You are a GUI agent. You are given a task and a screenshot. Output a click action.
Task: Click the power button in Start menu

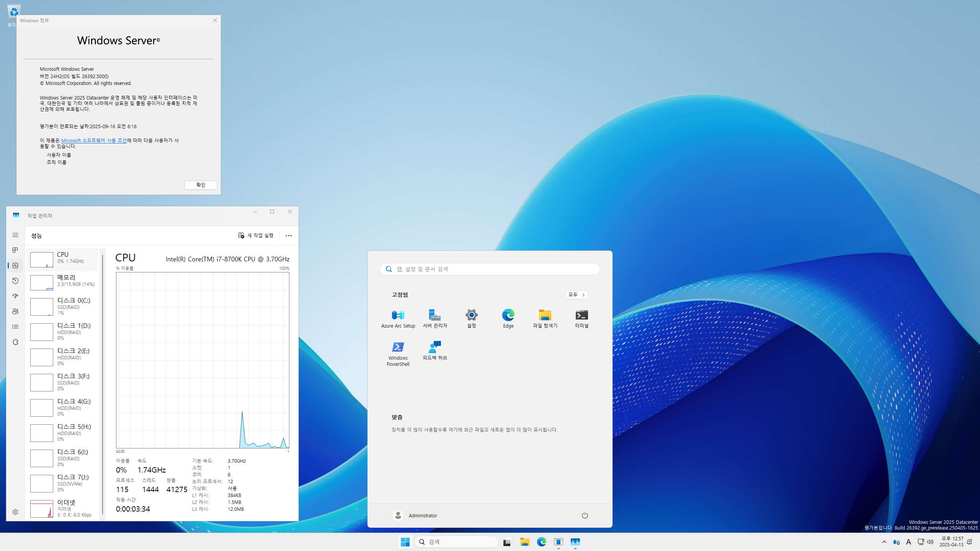pyautogui.click(x=585, y=515)
